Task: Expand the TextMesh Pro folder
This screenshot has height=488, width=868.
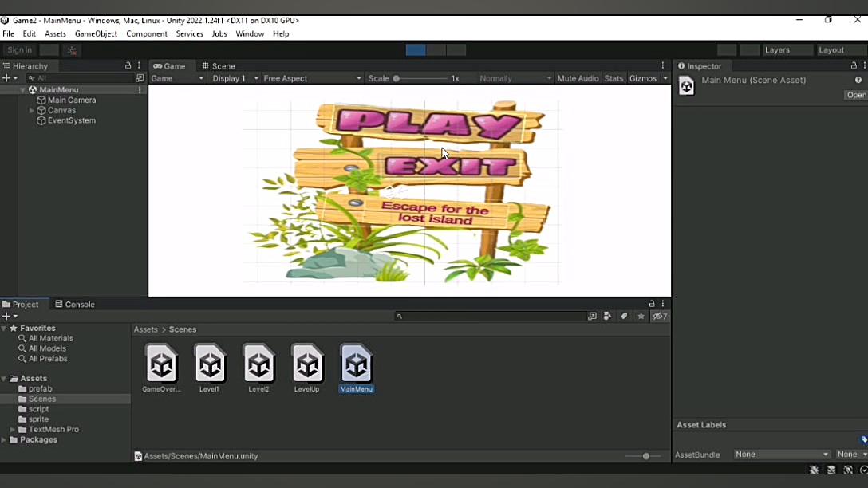Action: (12, 429)
